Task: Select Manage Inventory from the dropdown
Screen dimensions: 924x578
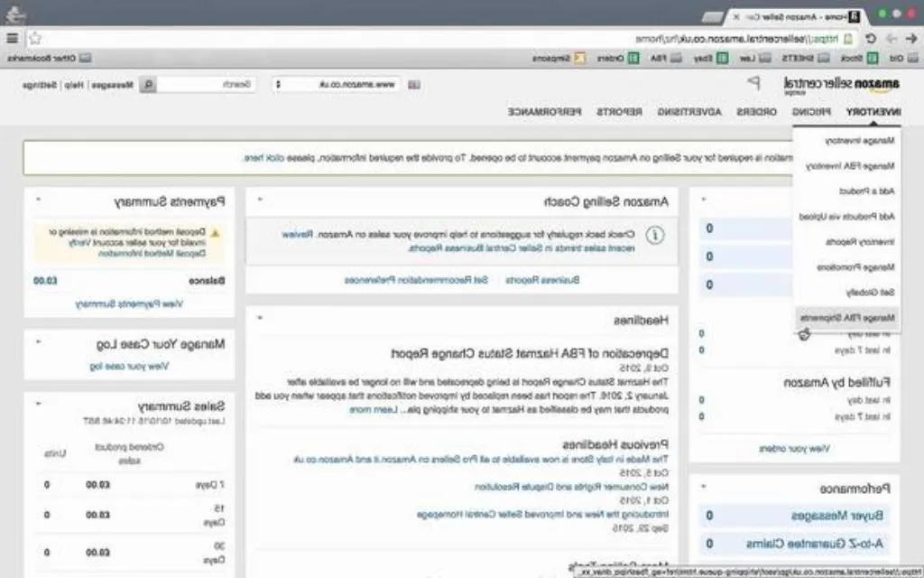Action: point(860,140)
